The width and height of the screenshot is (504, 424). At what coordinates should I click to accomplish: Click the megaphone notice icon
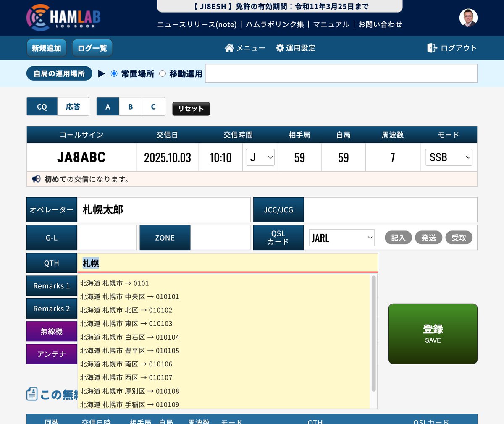pyautogui.click(x=36, y=179)
